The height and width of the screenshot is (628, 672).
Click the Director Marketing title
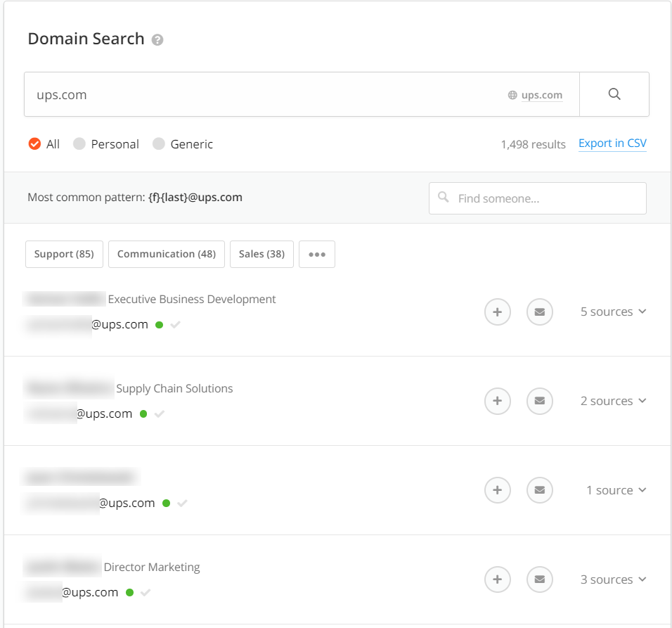pos(152,567)
